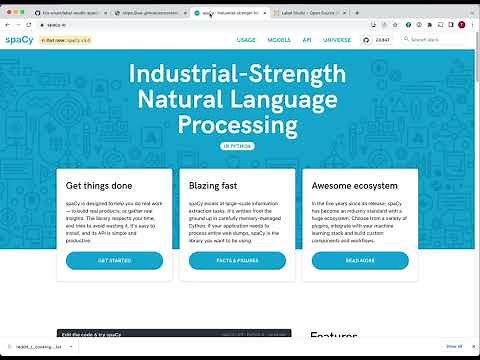Open the Usage nav item
This screenshot has width=480, height=360.
(x=246, y=40)
